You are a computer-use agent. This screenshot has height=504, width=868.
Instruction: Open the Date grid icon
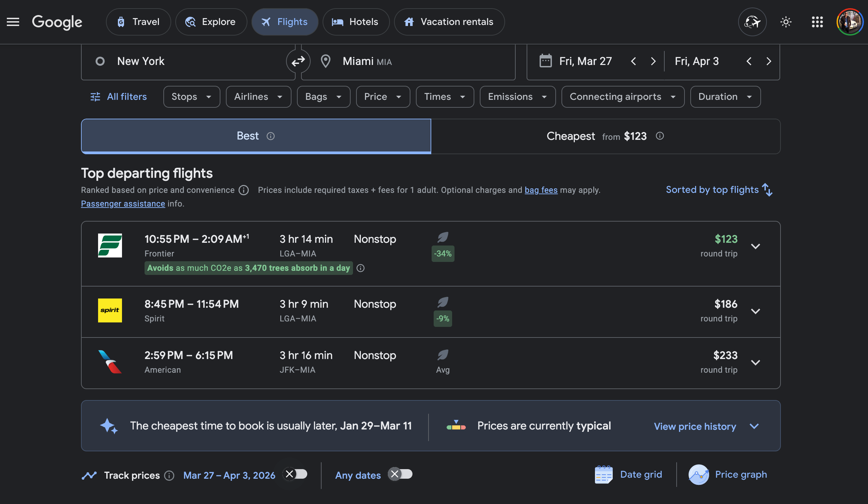coord(603,475)
